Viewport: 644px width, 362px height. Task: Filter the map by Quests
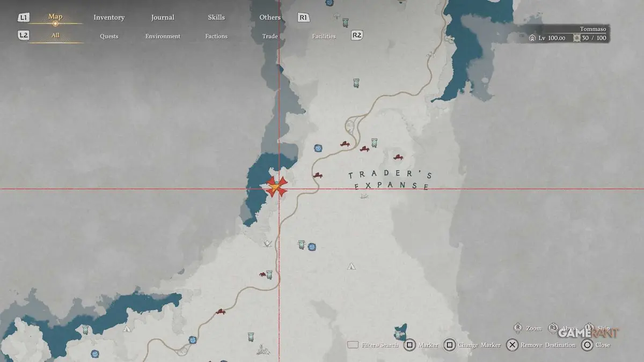[x=109, y=36]
